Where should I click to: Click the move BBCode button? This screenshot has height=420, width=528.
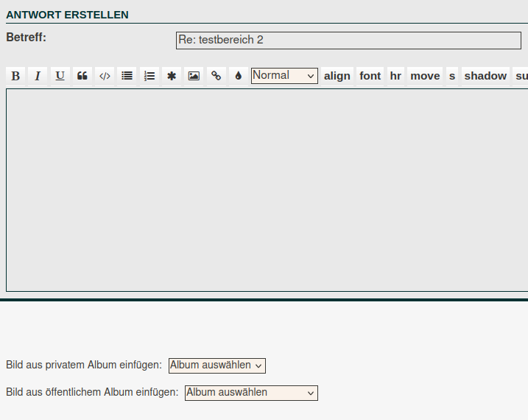click(425, 76)
